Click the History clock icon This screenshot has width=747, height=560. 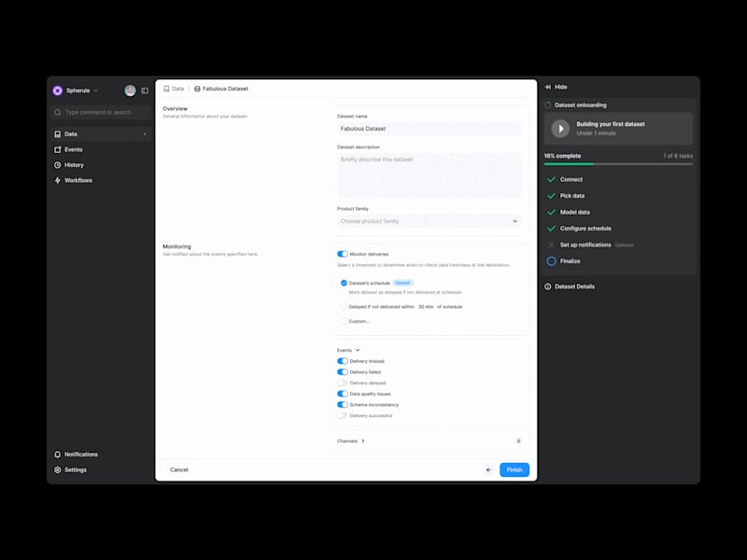pyautogui.click(x=58, y=165)
